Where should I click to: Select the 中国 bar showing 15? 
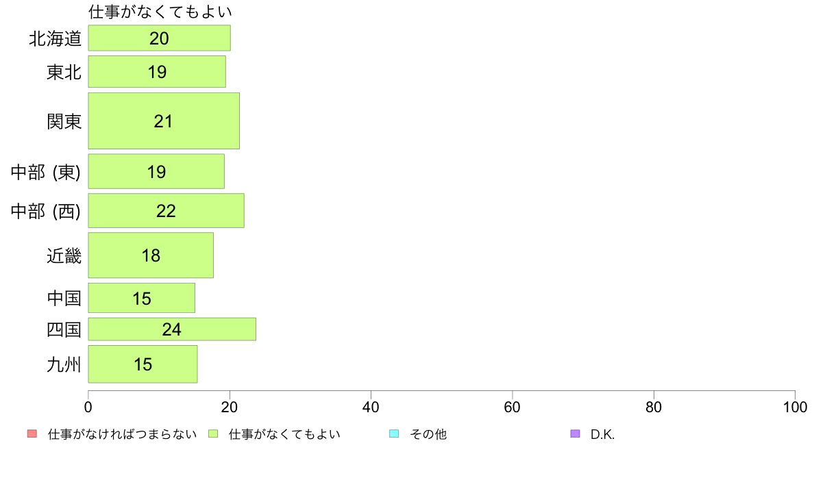pos(142,298)
